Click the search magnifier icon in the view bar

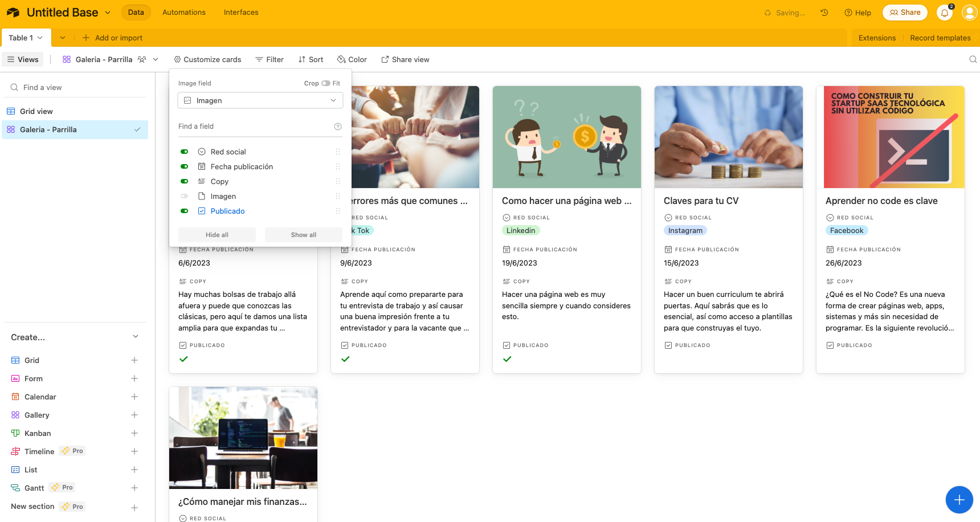tap(973, 59)
